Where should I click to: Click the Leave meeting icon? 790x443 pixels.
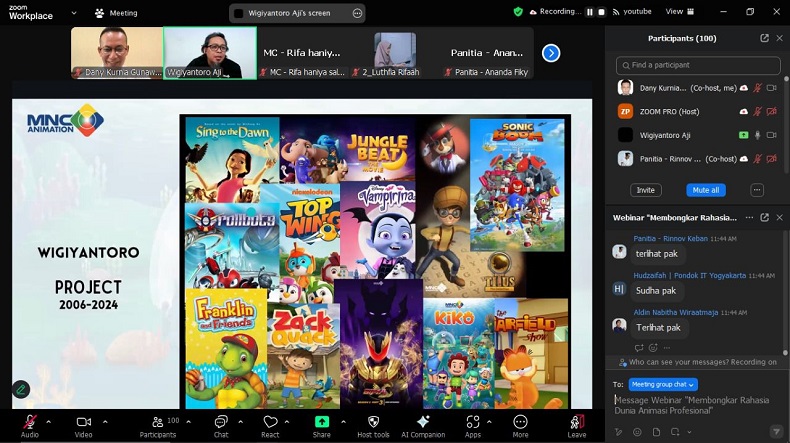(x=576, y=422)
